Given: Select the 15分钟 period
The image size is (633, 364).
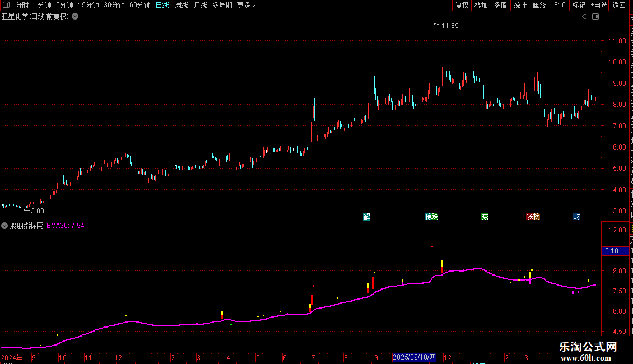Looking at the screenshot, I should pos(89,5).
